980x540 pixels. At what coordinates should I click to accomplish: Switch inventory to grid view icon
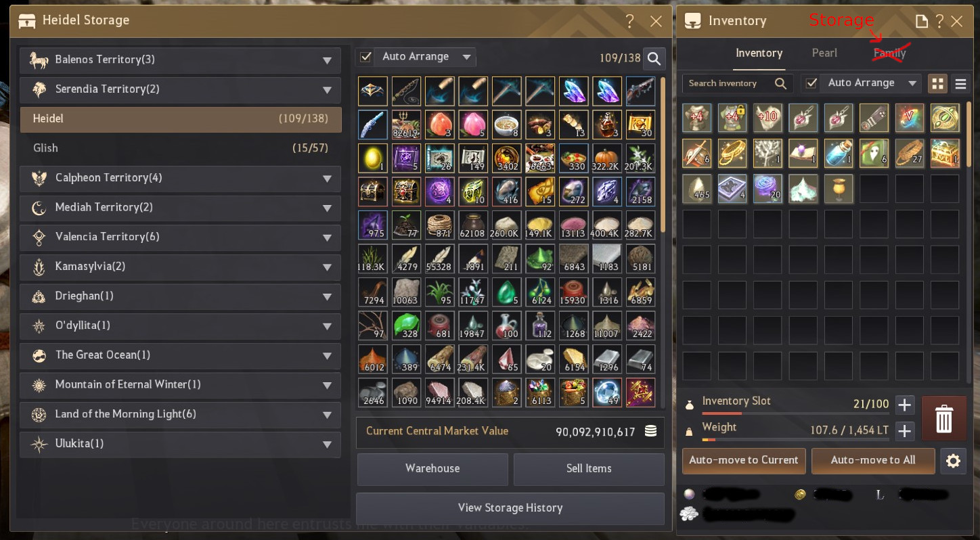pyautogui.click(x=937, y=84)
